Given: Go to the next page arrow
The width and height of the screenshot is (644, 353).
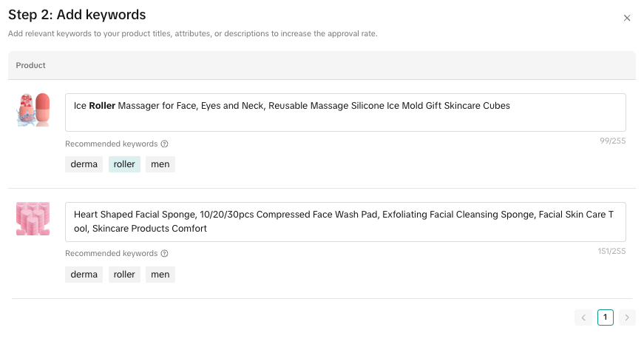Looking at the screenshot, I should point(627,317).
